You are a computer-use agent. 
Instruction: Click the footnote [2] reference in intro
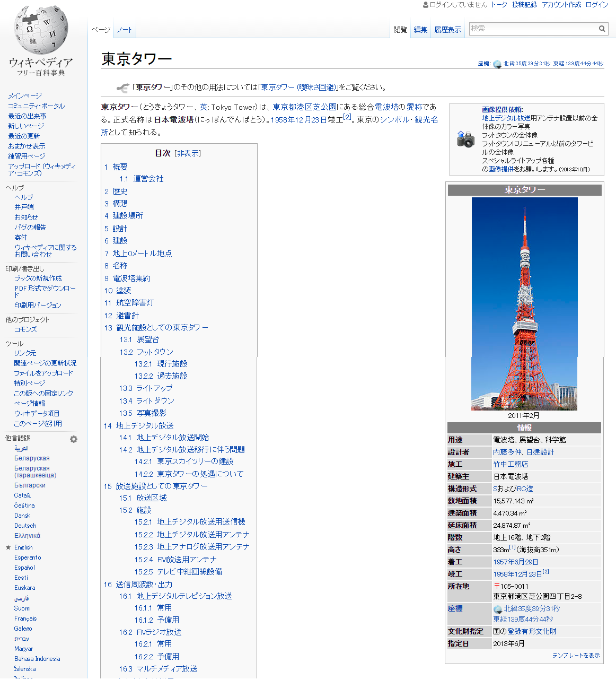347,117
